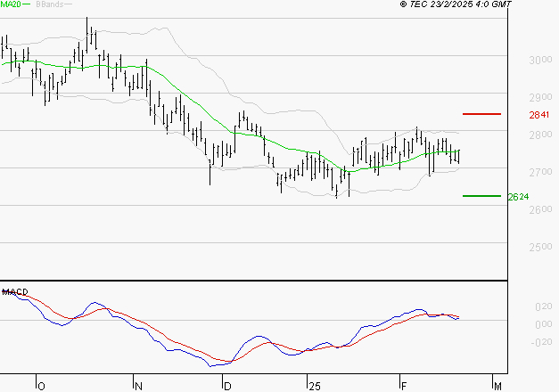Viewport: 559px width, 392px height.
Task: Click the red 2841 resistance level label
Action: click(x=539, y=115)
